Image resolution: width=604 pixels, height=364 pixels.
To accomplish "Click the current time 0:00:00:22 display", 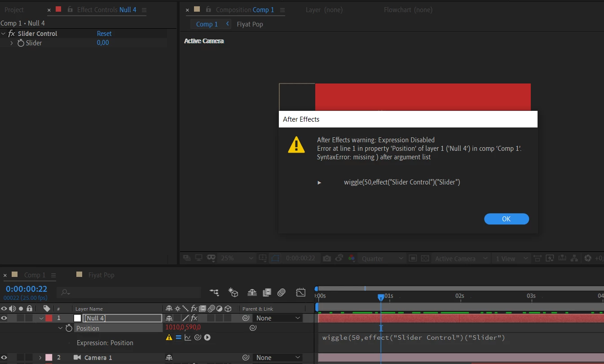I will (26, 289).
